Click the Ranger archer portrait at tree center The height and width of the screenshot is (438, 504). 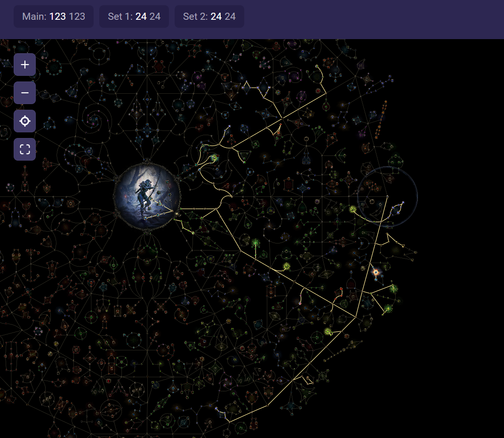pyautogui.click(x=146, y=195)
